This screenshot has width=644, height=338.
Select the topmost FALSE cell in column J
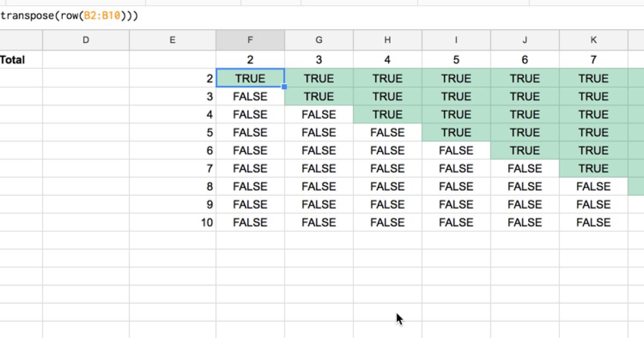pyautogui.click(x=525, y=168)
